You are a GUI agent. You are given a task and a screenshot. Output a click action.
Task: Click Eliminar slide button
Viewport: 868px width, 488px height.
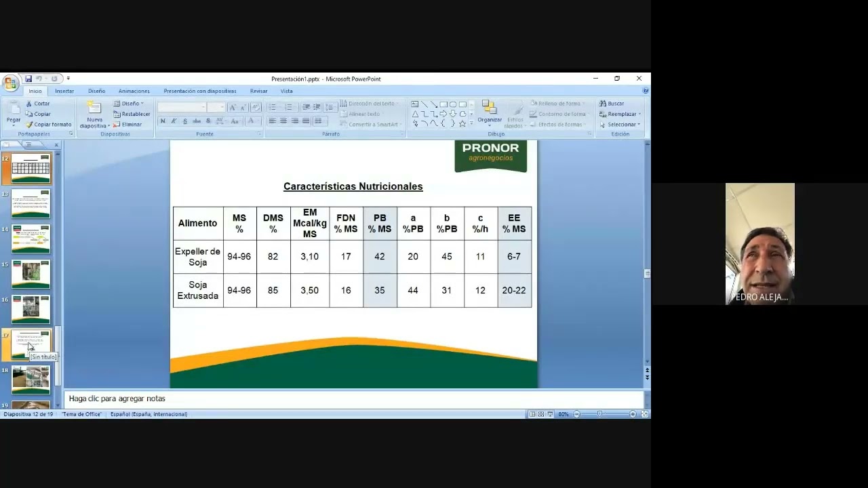tap(127, 125)
